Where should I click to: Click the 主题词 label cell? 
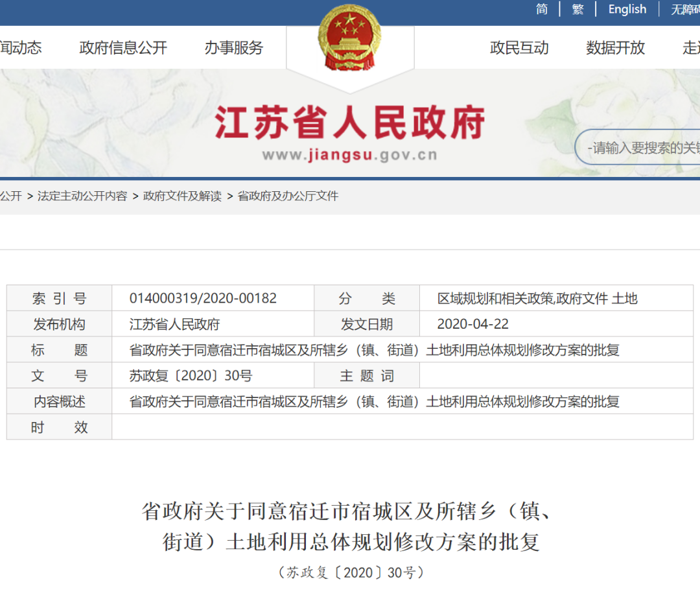tap(367, 376)
